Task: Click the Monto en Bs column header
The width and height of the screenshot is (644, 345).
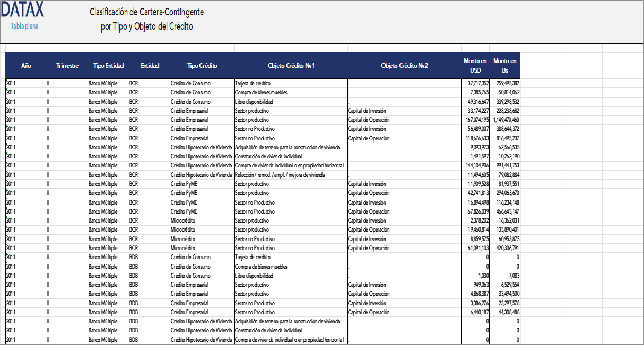Action: coord(504,65)
